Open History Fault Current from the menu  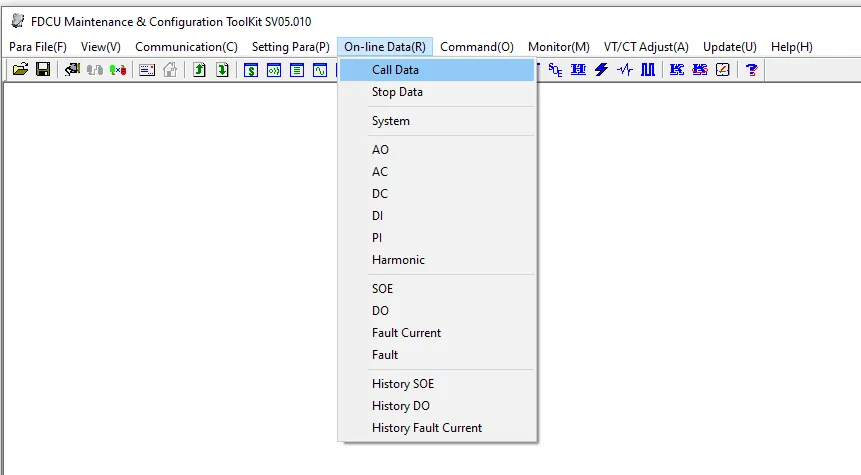(x=437, y=428)
